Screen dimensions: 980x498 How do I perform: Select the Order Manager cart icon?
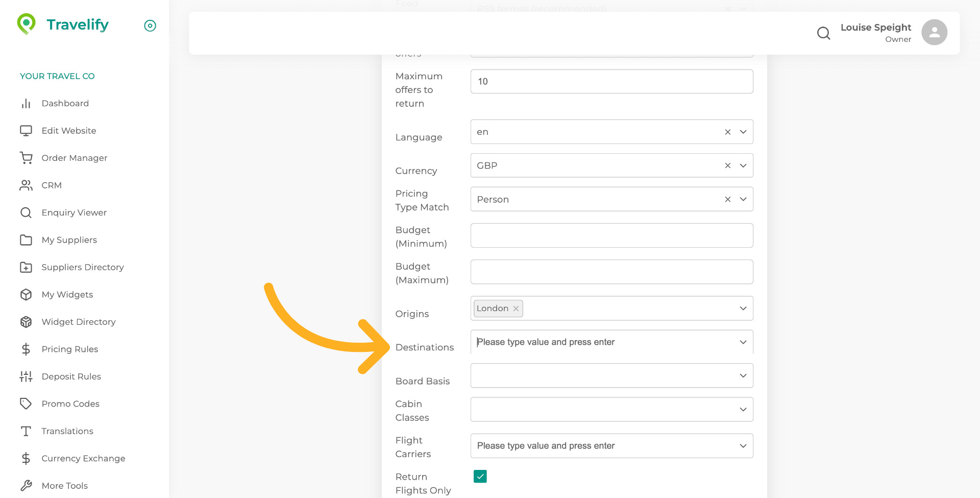26,158
